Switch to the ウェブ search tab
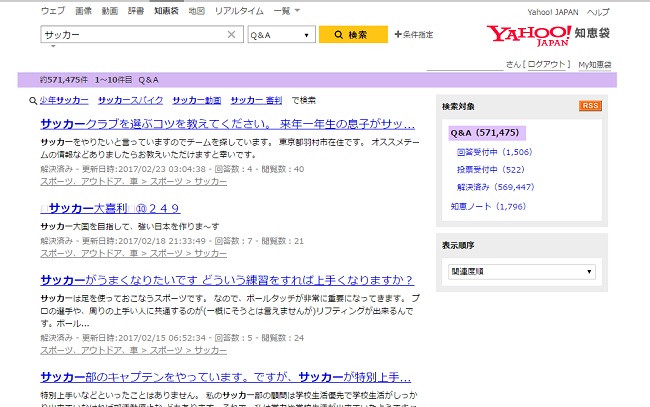Screen dimensions: 650x407 pyautogui.click(x=53, y=11)
